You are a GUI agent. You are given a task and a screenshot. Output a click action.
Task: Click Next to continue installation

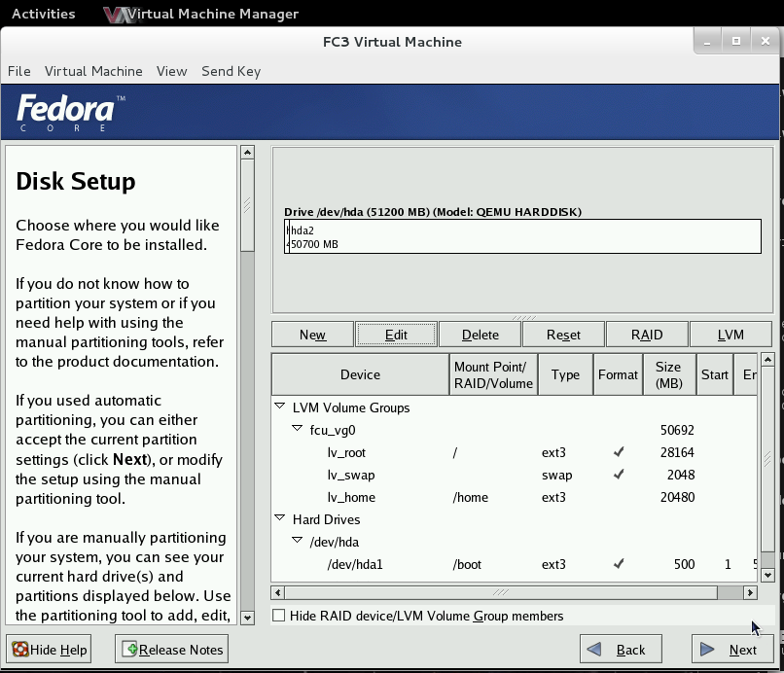pyautogui.click(x=732, y=650)
